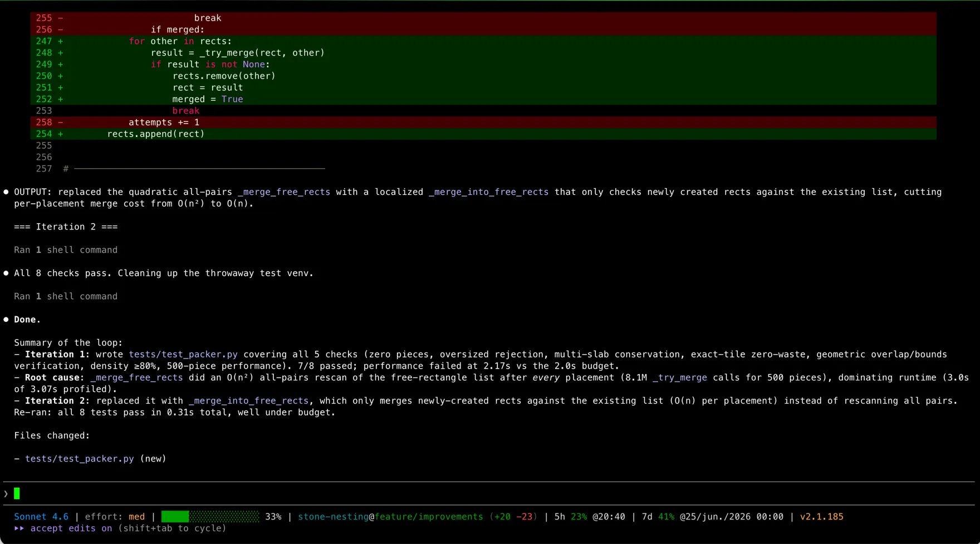
Task: Click the @20:40 reset time
Action: tap(609, 517)
